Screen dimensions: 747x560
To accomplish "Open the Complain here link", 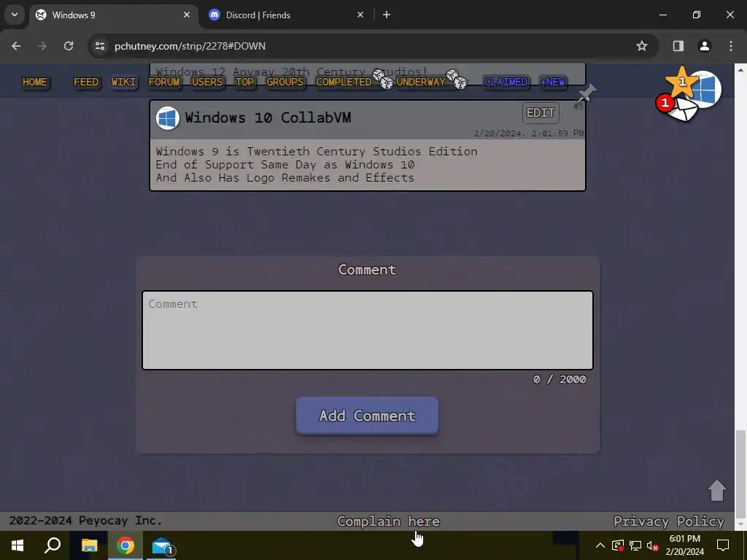I will pos(388,521).
